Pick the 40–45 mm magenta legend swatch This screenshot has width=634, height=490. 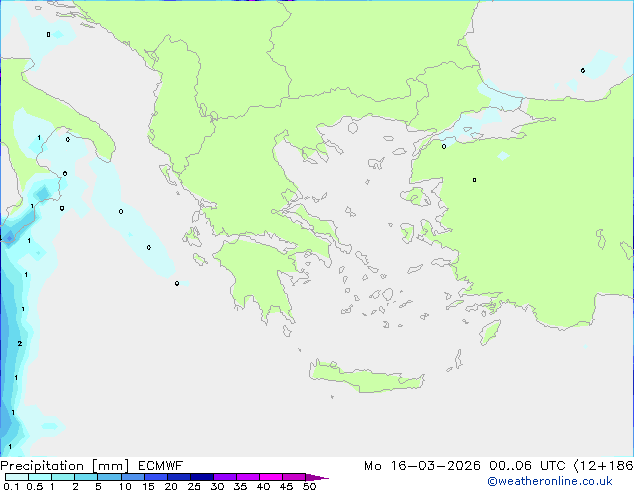click(x=271, y=477)
